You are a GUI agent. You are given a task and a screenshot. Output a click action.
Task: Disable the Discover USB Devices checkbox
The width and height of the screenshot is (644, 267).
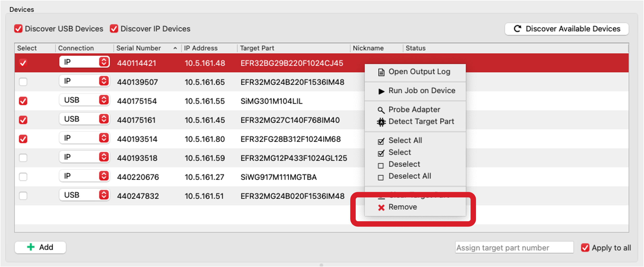pos(18,28)
